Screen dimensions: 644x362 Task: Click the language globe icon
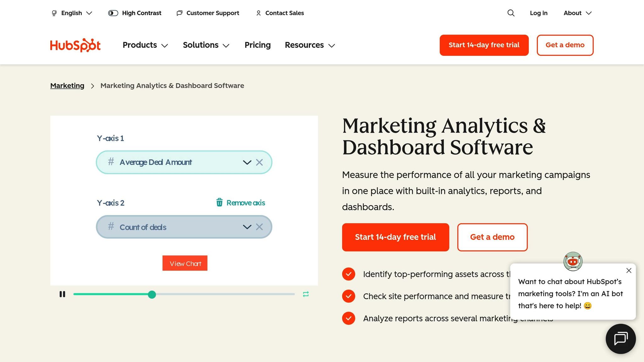pos(53,13)
